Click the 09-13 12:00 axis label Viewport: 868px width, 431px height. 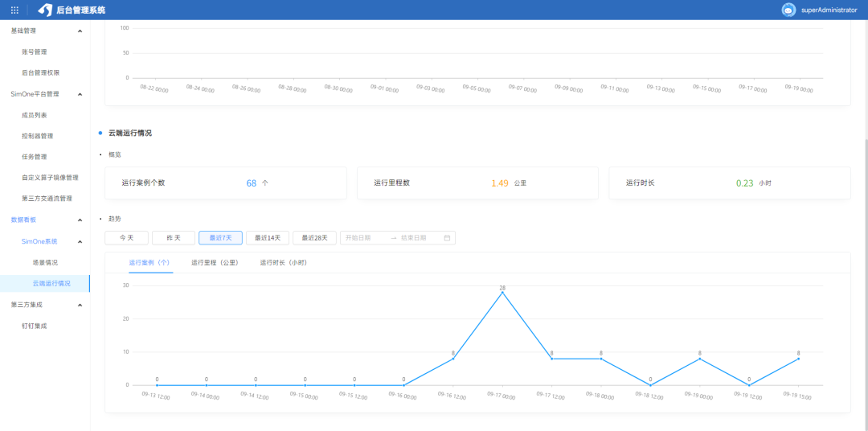pos(155,396)
